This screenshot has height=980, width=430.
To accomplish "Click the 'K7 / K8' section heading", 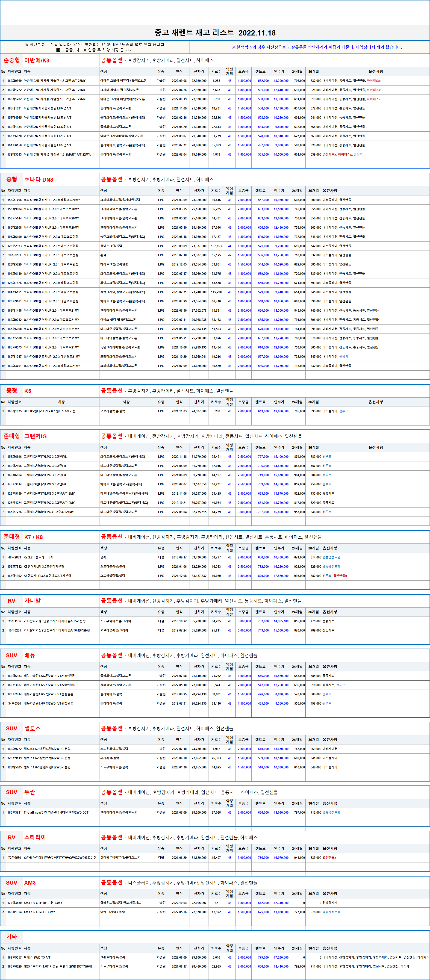I will (33, 537).
